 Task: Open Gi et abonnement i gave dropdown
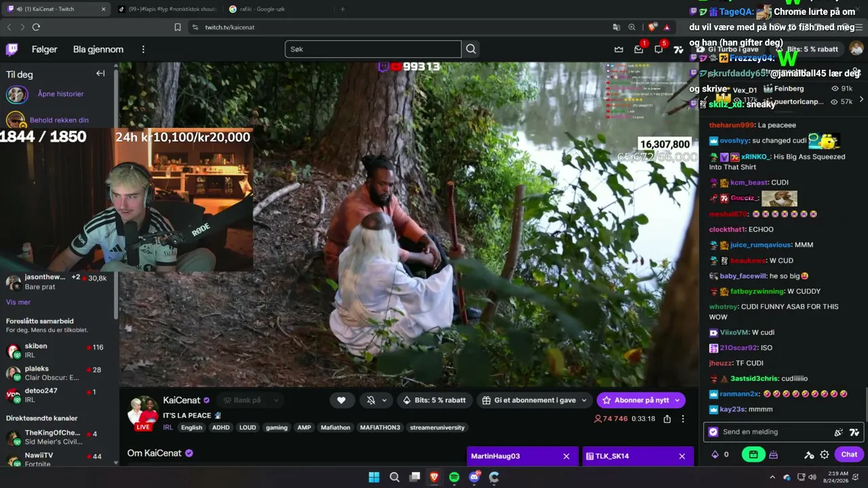(x=534, y=401)
